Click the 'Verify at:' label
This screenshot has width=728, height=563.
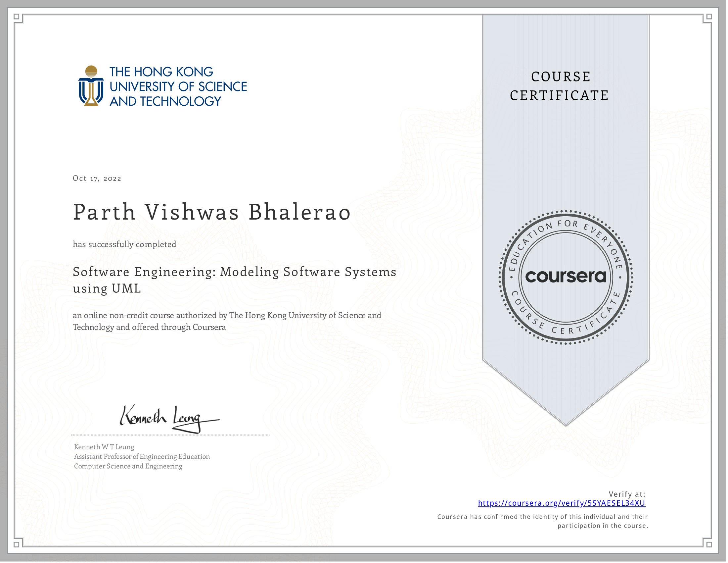point(627,494)
